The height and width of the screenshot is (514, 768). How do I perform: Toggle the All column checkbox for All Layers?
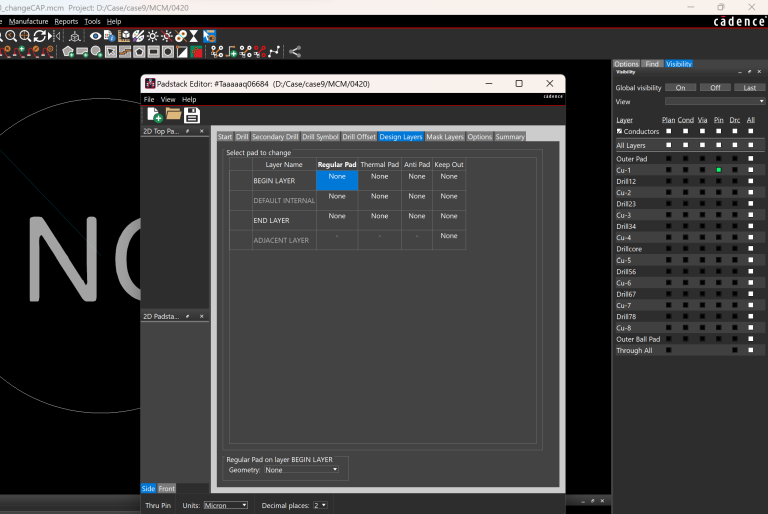pos(750,146)
